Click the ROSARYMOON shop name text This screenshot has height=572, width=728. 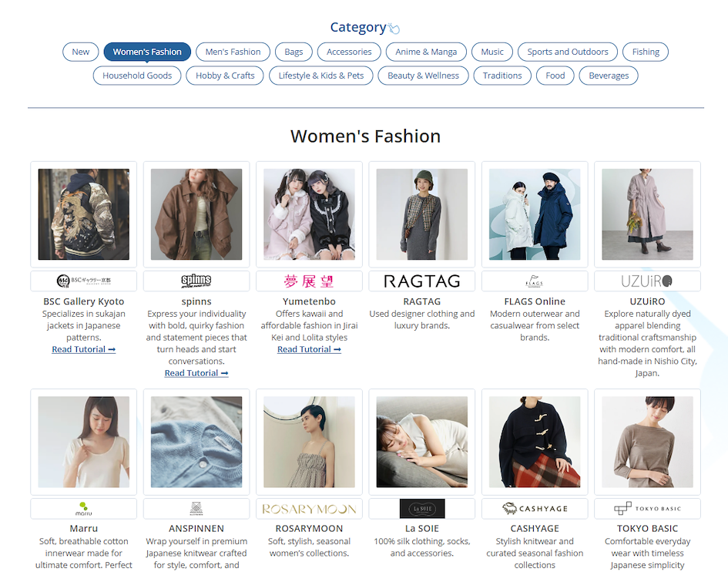click(309, 529)
